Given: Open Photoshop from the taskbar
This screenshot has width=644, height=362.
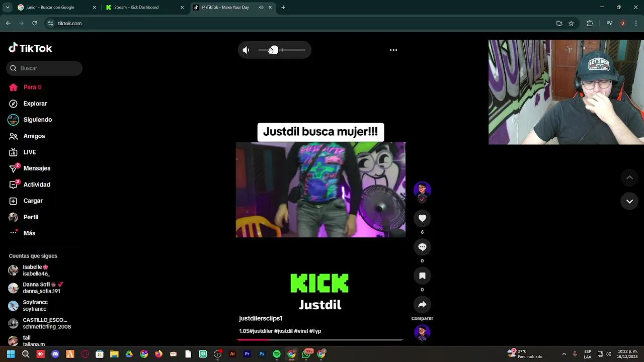Looking at the screenshot, I should (262, 354).
